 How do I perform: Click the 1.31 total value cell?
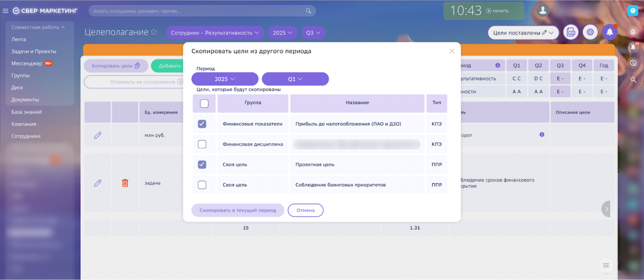[415, 228]
